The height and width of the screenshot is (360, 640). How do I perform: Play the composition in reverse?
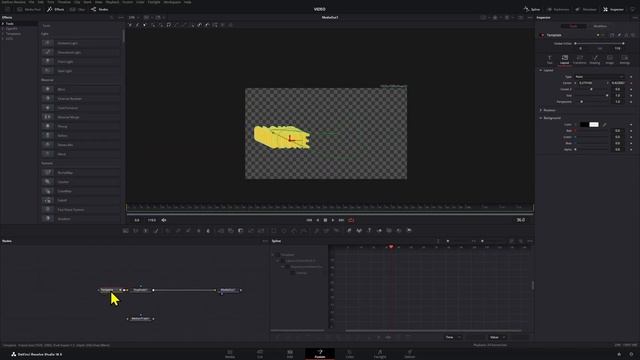[x=318, y=220]
